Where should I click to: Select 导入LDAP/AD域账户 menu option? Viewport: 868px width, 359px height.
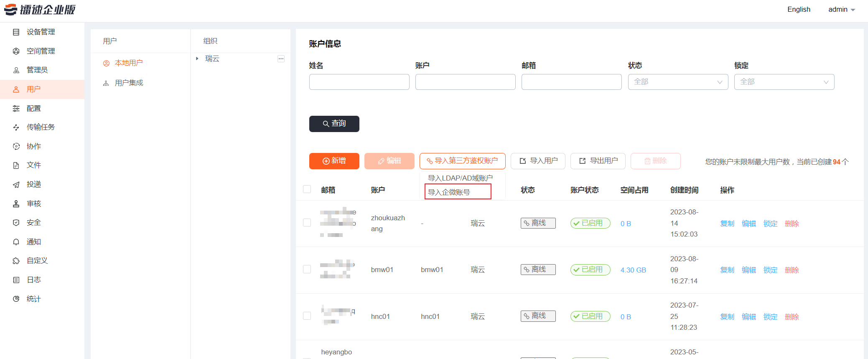coord(460,178)
